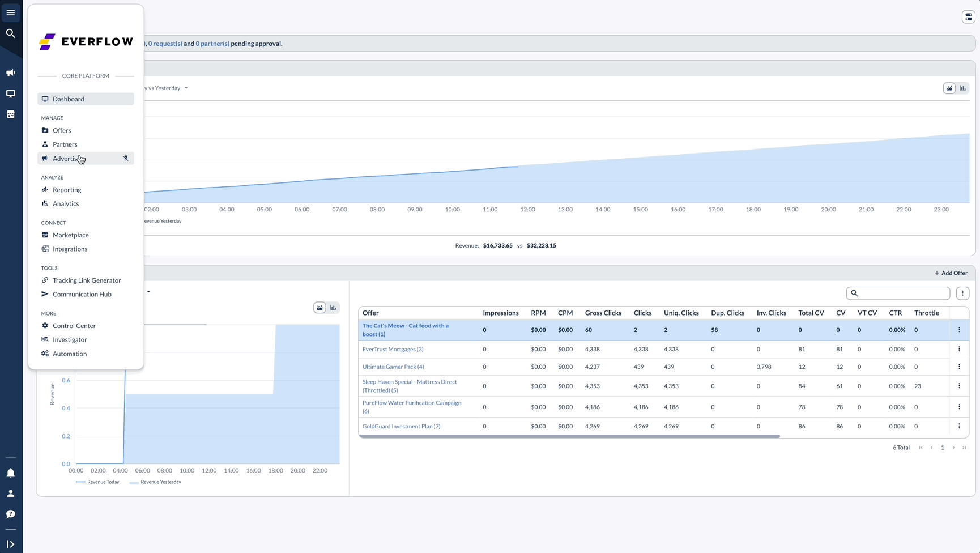Click the Add Offer button

[x=951, y=273]
